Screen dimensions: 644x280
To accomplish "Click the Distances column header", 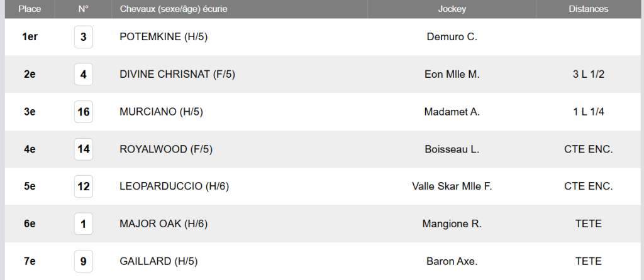I will pyautogui.click(x=588, y=9).
